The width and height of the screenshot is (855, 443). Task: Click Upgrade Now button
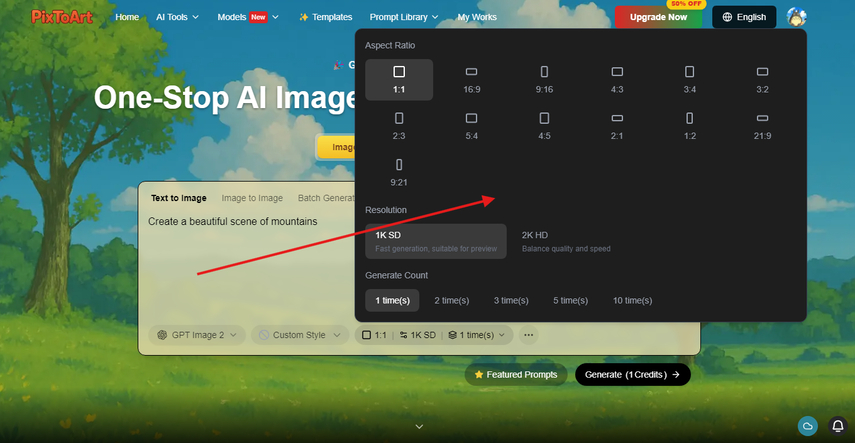(x=658, y=17)
